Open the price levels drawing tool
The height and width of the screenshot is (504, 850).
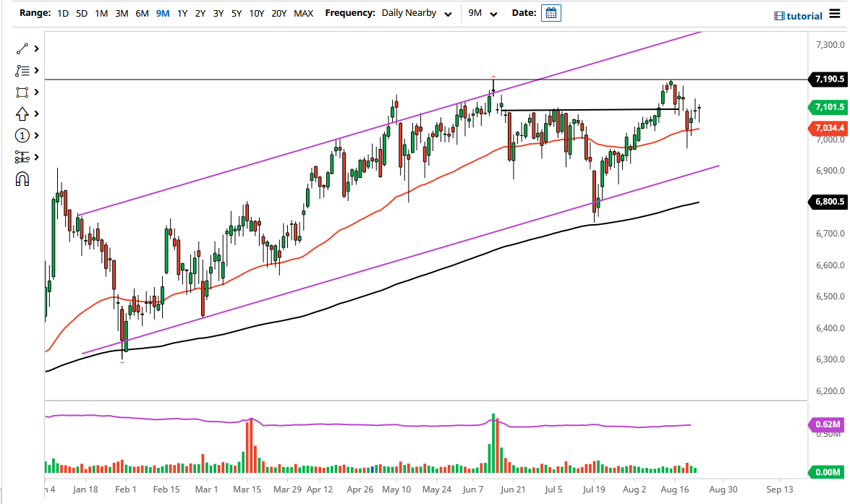click(x=22, y=157)
